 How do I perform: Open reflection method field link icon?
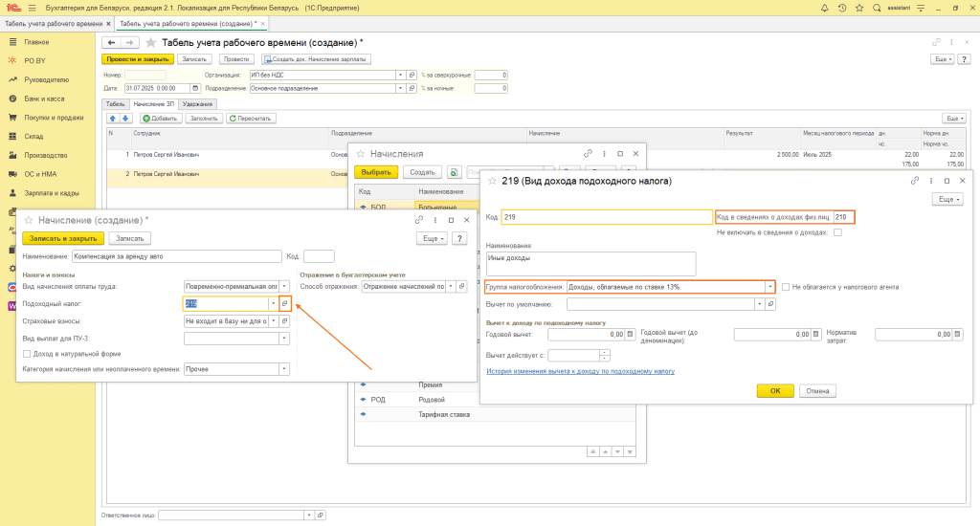462,286
